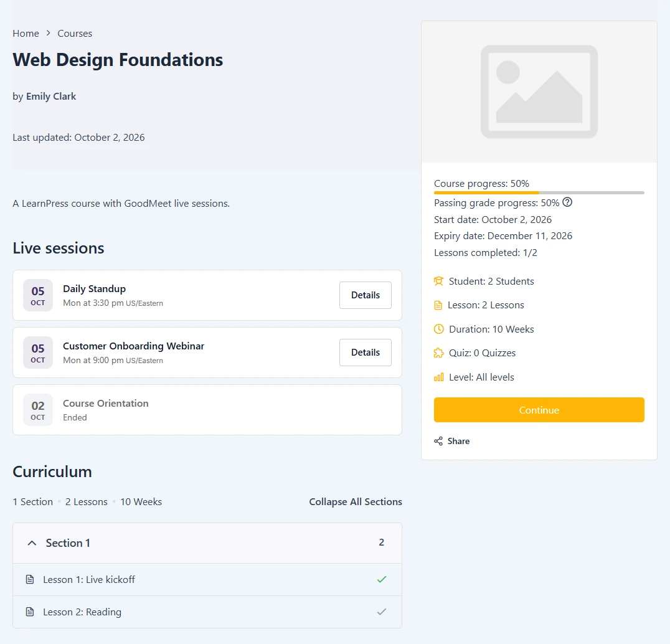Click the Mon at 9:00 pm US/Eastern time
The image size is (670, 644).
coord(113,360)
